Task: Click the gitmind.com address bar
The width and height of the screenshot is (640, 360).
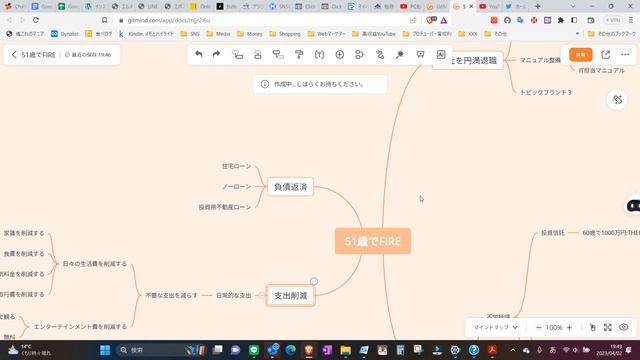Action: (x=261, y=20)
